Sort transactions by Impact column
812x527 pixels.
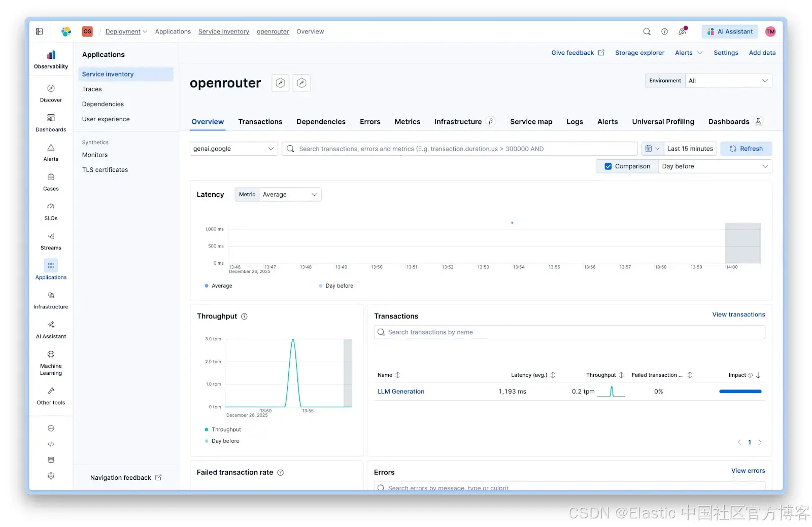[x=745, y=375]
